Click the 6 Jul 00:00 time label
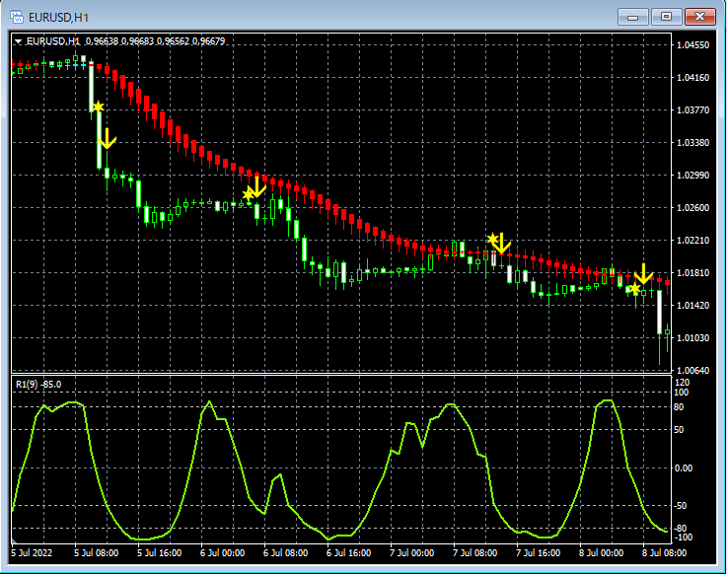 222,553
